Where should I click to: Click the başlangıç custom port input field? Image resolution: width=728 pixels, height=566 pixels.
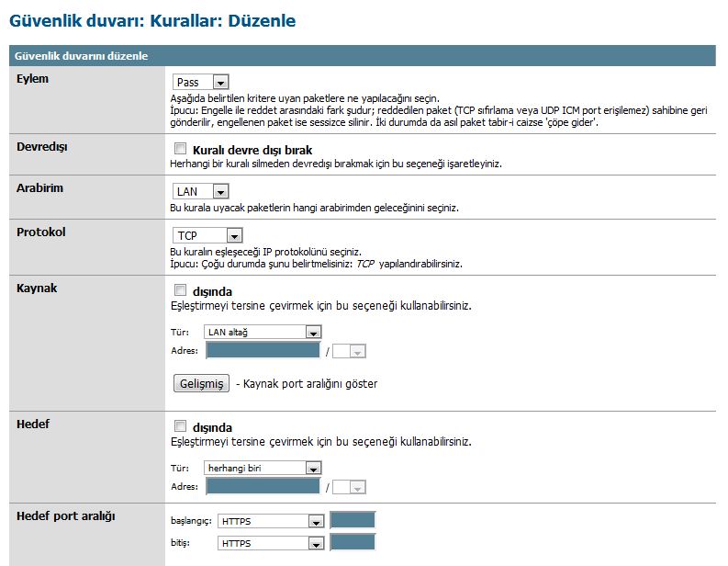pos(353,520)
